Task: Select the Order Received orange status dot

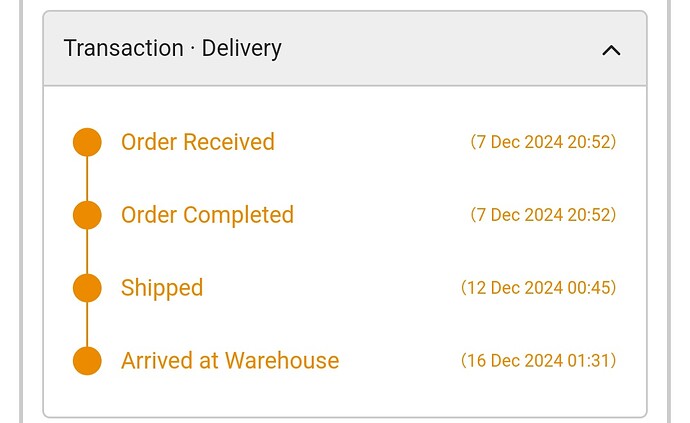Action: (x=87, y=142)
